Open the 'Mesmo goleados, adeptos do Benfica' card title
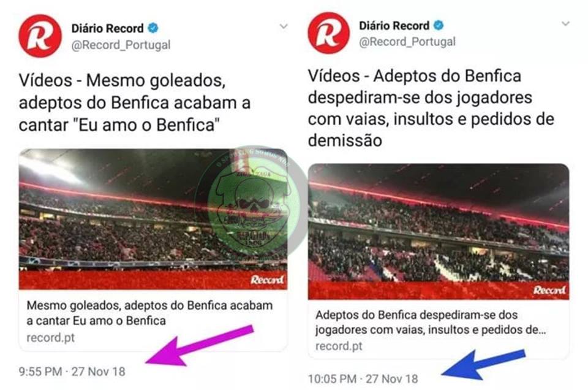This screenshot has height=390, width=588. (x=149, y=313)
